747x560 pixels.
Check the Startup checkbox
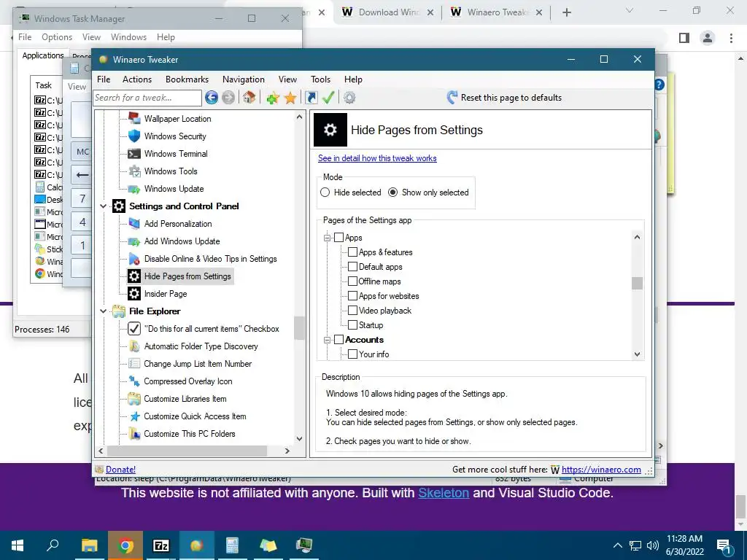[352, 324]
